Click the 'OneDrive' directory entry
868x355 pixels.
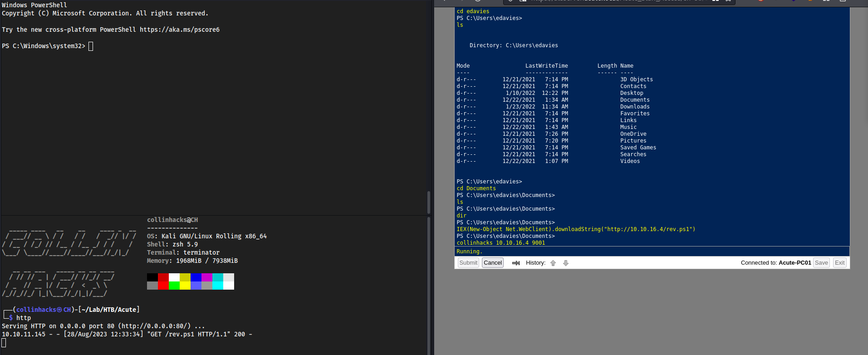click(633, 134)
